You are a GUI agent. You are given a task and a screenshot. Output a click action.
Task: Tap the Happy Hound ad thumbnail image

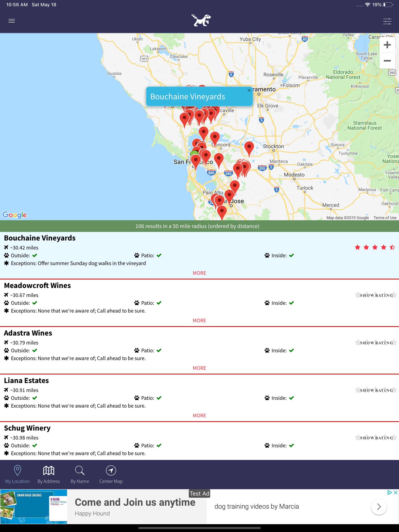pyautogui.click(x=34, y=506)
